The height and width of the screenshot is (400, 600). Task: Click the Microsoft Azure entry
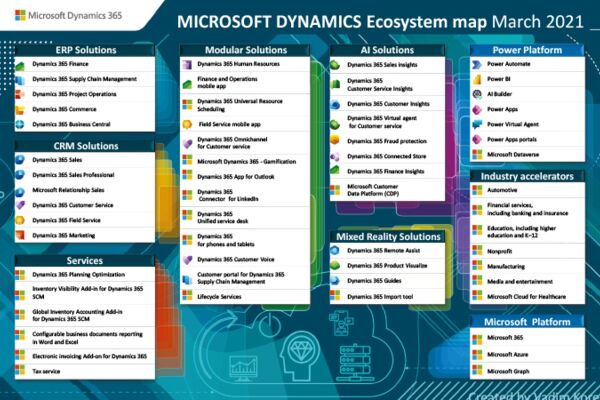pyautogui.click(x=527, y=354)
